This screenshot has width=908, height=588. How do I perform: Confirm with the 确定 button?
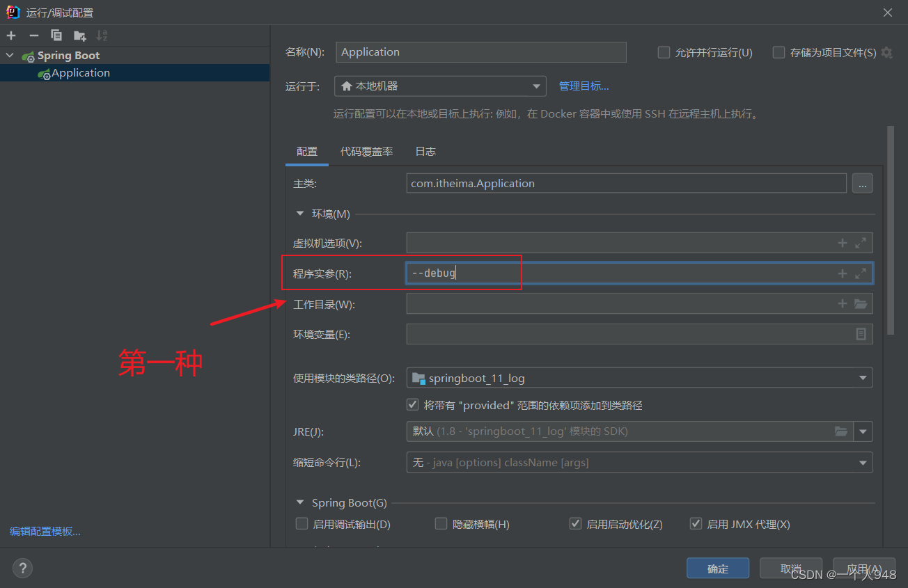(718, 569)
